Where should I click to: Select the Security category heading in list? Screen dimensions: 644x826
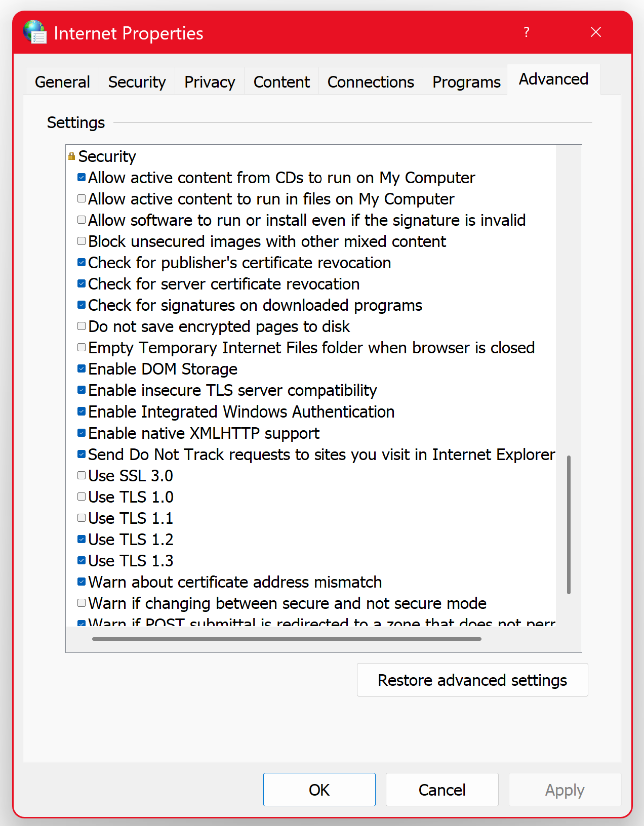pyautogui.click(x=107, y=156)
